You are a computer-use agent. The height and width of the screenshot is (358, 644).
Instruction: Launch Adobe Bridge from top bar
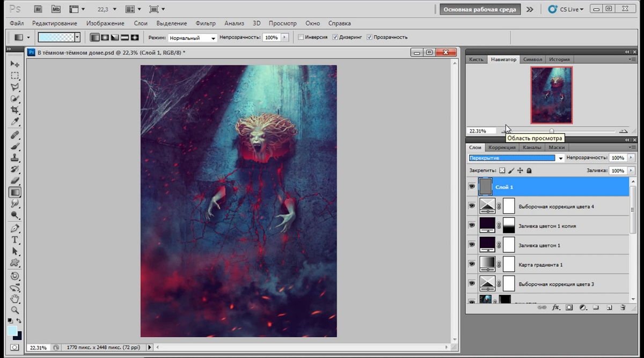[x=38, y=9]
